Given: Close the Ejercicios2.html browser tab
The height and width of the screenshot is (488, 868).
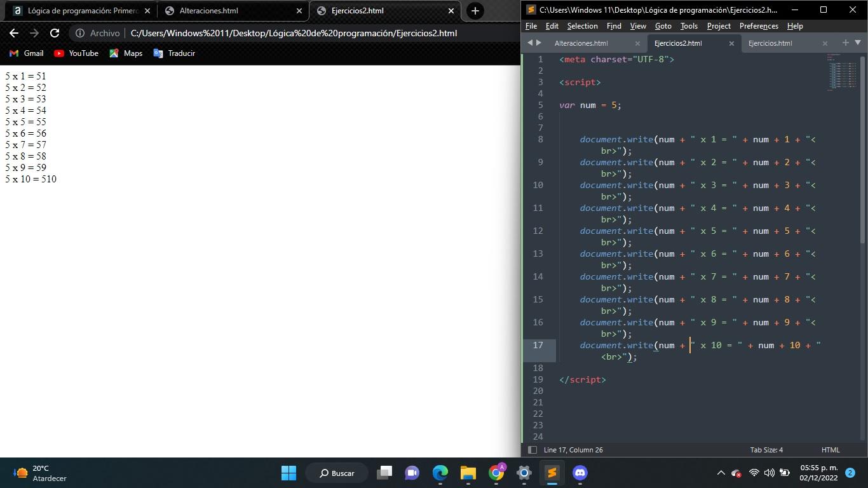Looking at the screenshot, I should click(x=451, y=11).
